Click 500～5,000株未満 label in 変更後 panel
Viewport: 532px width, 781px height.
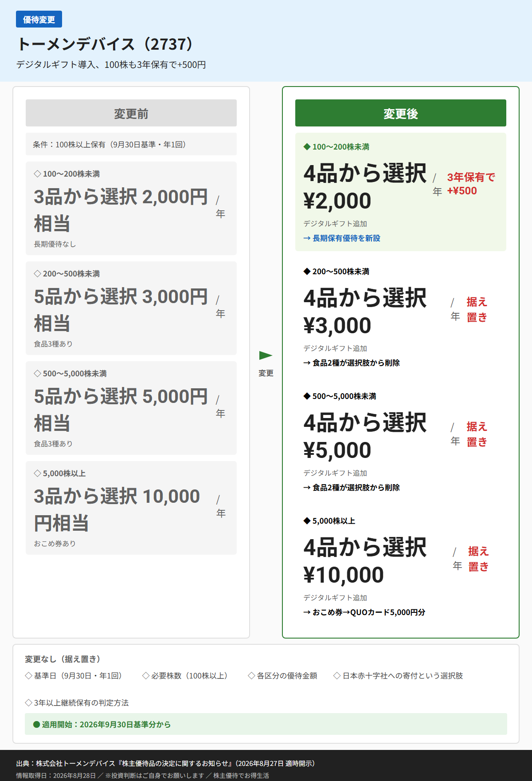tap(340, 396)
